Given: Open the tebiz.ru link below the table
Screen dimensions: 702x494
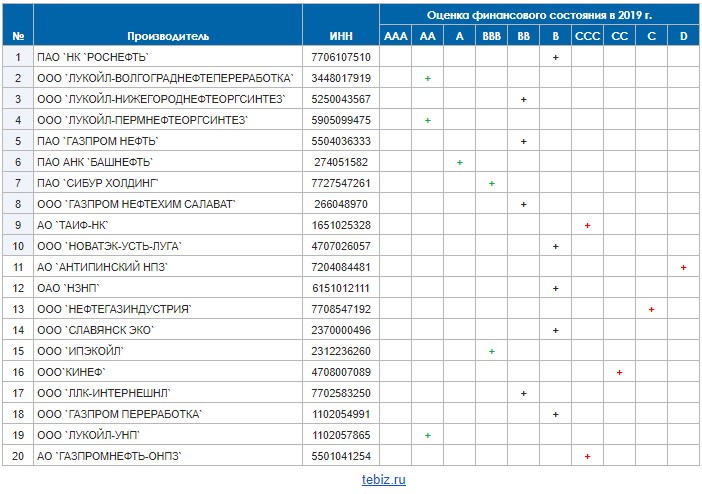Looking at the screenshot, I should pyautogui.click(x=384, y=480).
